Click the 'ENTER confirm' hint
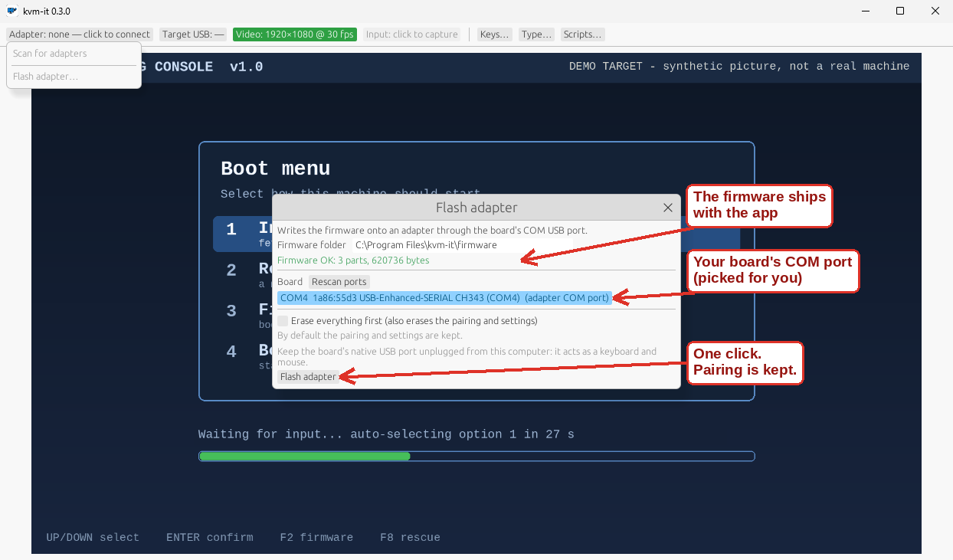 tap(210, 538)
